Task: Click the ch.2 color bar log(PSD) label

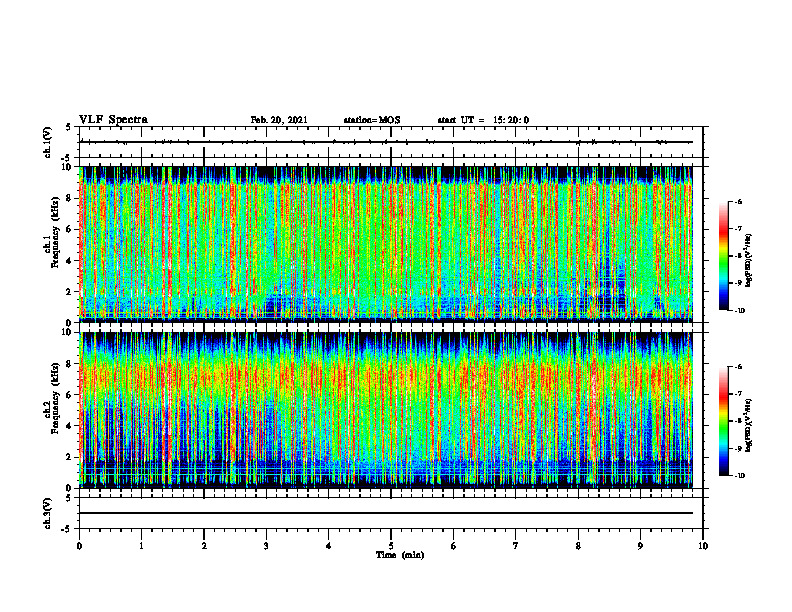Action: click(749, 426)
